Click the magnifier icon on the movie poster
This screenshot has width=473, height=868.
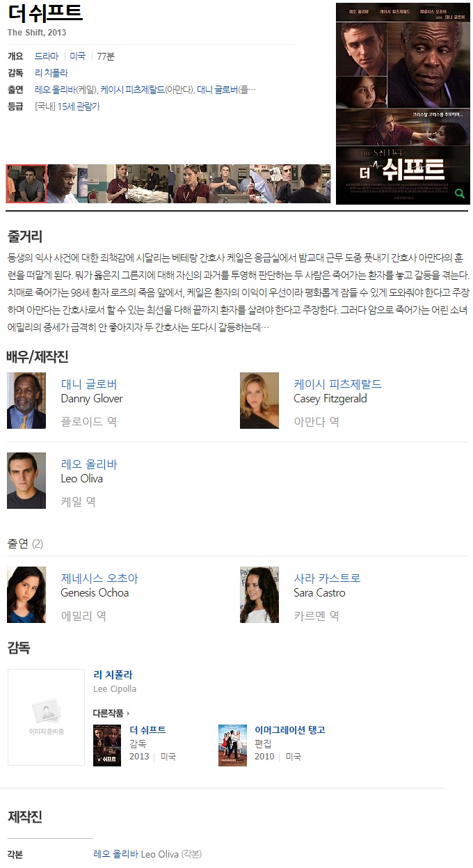point(459,194)
